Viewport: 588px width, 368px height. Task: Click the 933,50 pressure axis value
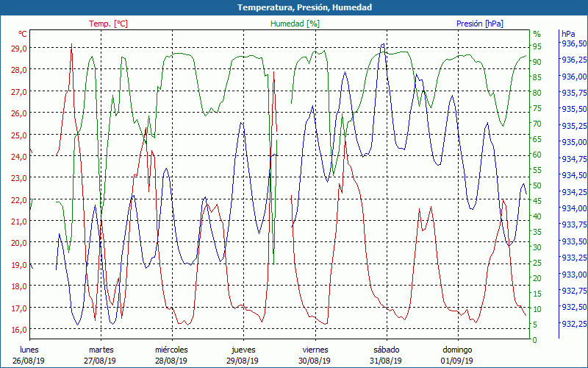[x=574, y=241]
